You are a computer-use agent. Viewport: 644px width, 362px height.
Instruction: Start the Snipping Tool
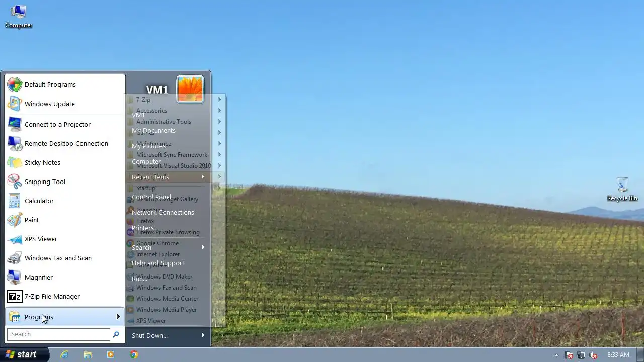(65, 182)
